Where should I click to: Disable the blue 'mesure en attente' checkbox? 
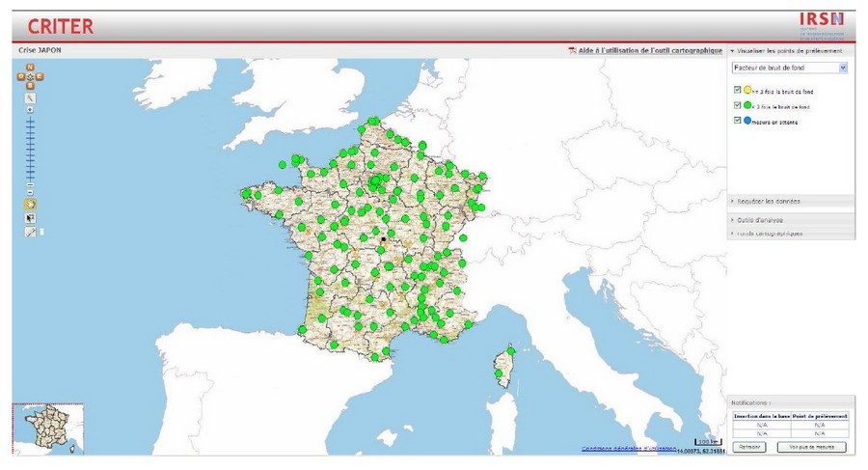[738, 121]
